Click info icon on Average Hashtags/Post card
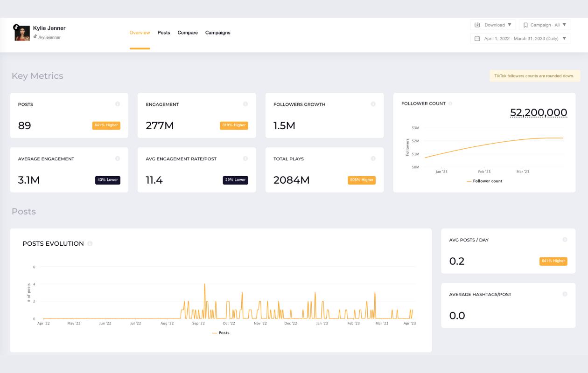Image resolution: width=588 pixels, height=373 pixels. pos(565,294)
